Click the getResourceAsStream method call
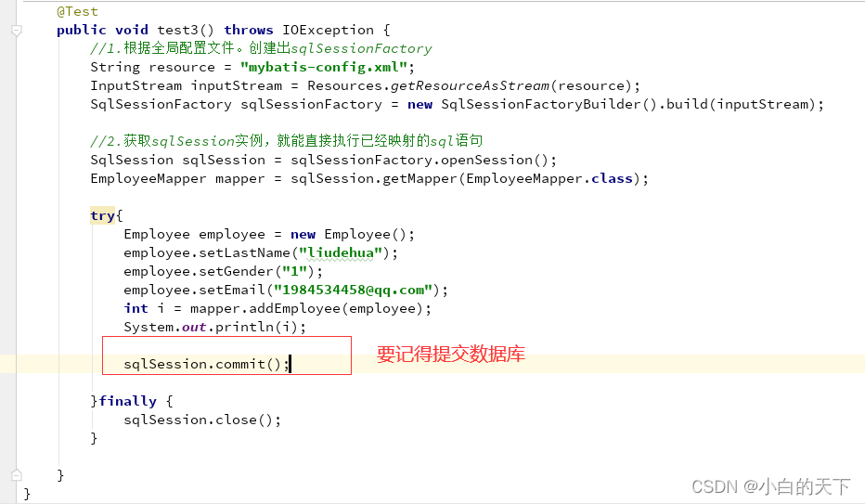The width and height of the screenshot is (865, 504). point(470,86)
